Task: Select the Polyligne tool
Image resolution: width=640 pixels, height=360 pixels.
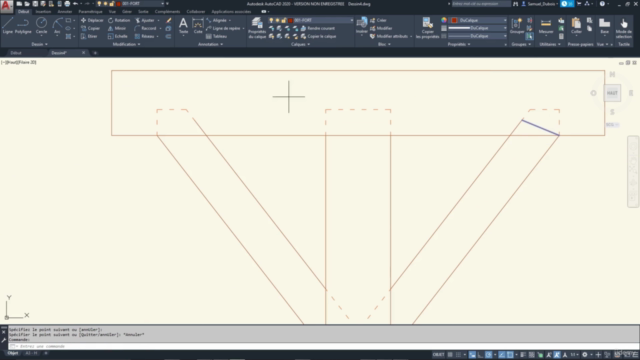Action: (x=23, y=25)
